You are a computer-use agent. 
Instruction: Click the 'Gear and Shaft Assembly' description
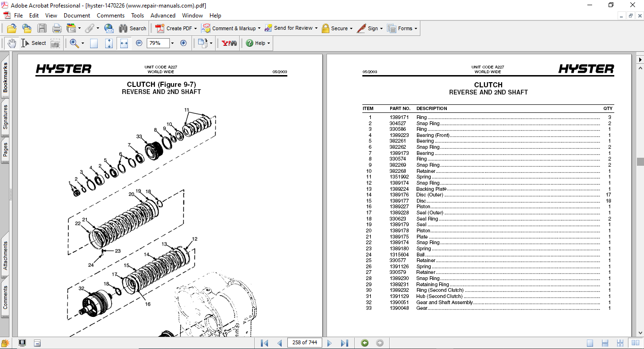(444, 302)
